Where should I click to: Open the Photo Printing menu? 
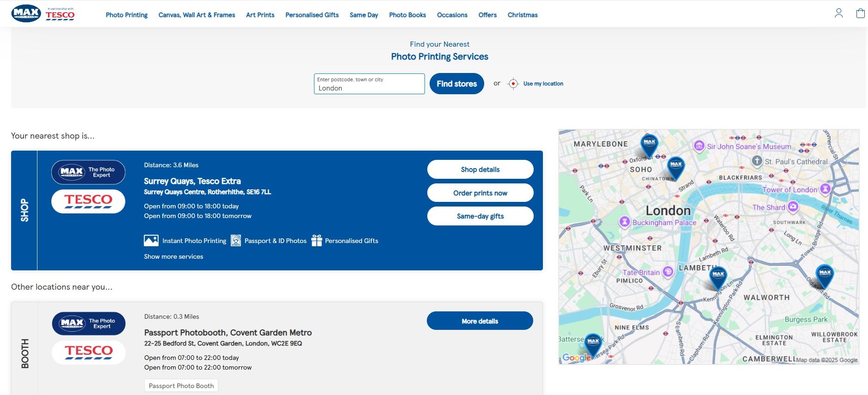[x=127, y=15]
